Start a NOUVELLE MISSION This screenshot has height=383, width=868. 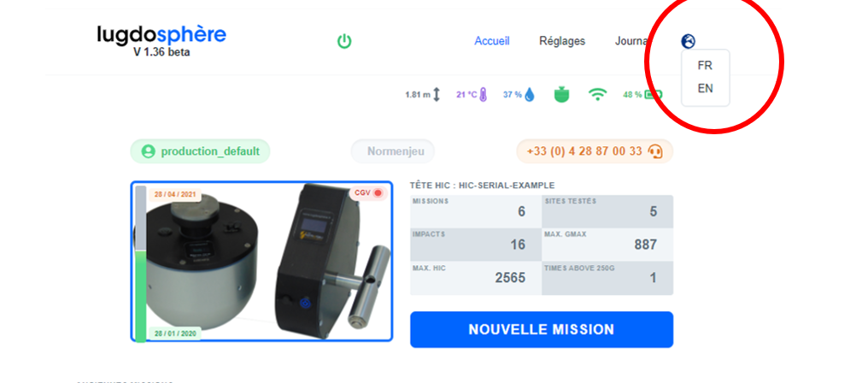click(542, 330)
